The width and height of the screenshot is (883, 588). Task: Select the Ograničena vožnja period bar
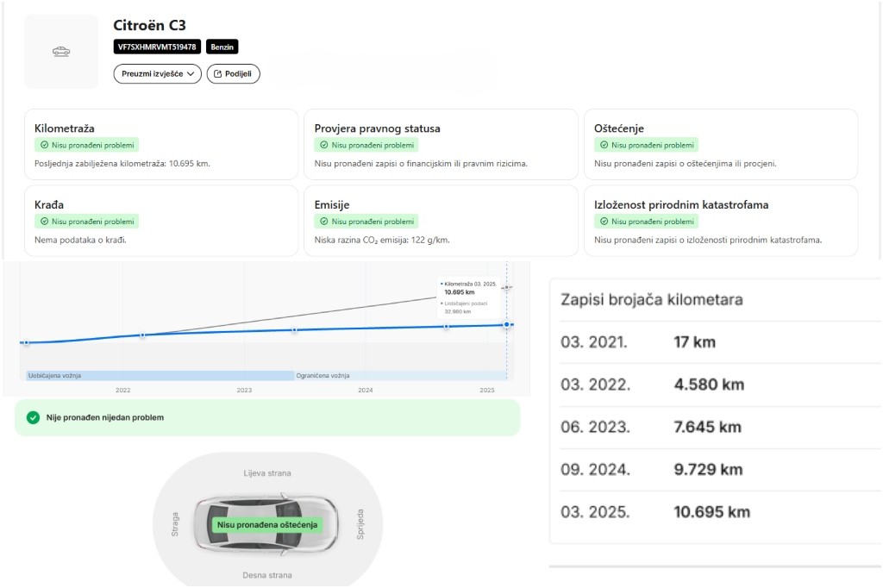pos(401,376)
